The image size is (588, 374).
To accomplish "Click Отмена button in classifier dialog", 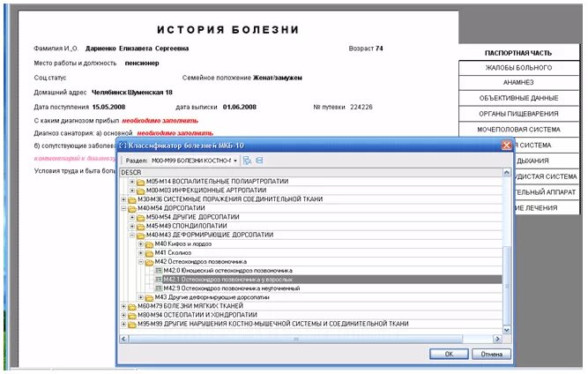I will tap(491, 354).
